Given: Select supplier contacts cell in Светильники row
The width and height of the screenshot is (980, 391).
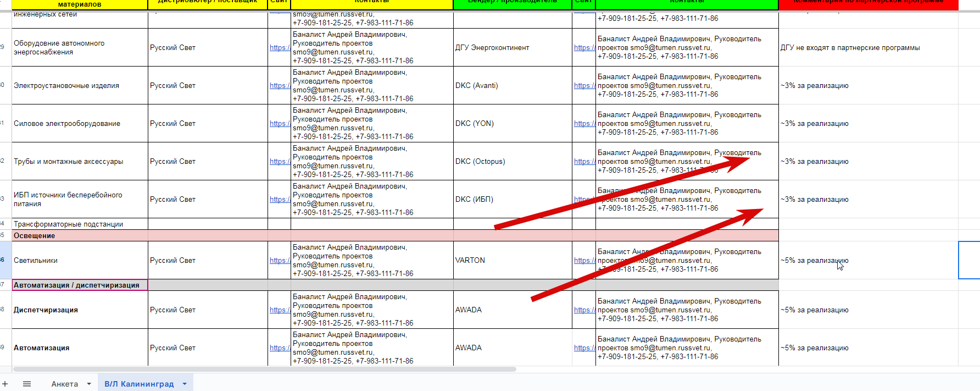Looking at the screenshot, I should point(372,260).
